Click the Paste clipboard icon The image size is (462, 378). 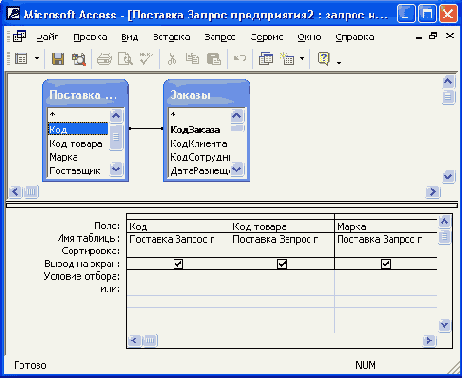coord(214,59)
